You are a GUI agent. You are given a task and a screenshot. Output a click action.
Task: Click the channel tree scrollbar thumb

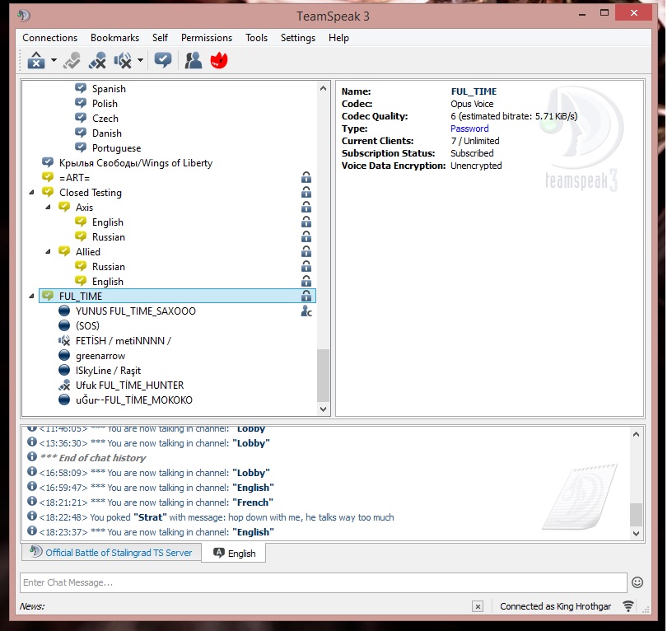[x=323, y=376]
